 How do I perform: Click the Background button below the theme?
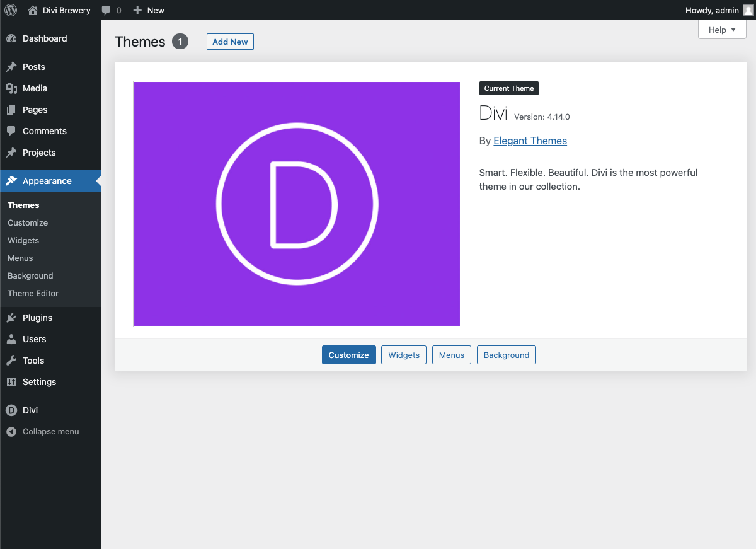click(x=507, y=355)
